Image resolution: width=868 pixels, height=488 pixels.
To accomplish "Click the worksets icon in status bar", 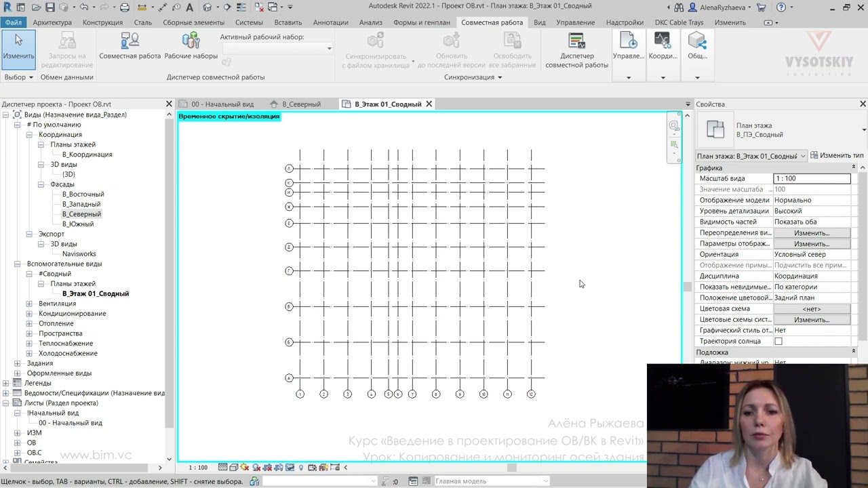I will coord(254,481).
